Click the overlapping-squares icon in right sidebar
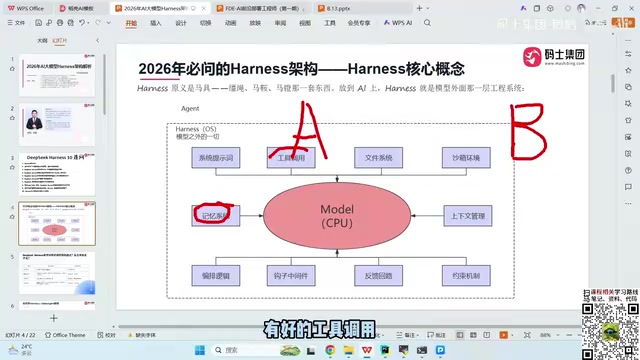Viewport: 640px width, 360px height. (628, 87)
